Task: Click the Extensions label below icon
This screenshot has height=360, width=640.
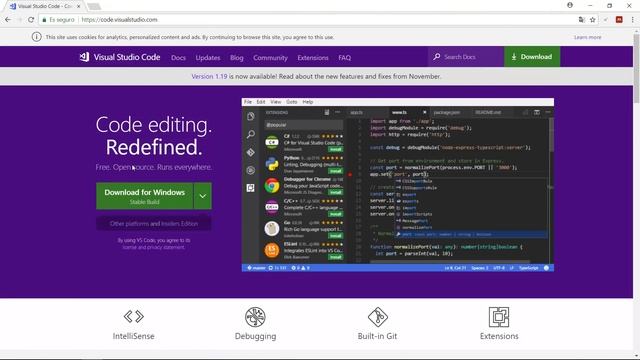Action: coord(499,336)
